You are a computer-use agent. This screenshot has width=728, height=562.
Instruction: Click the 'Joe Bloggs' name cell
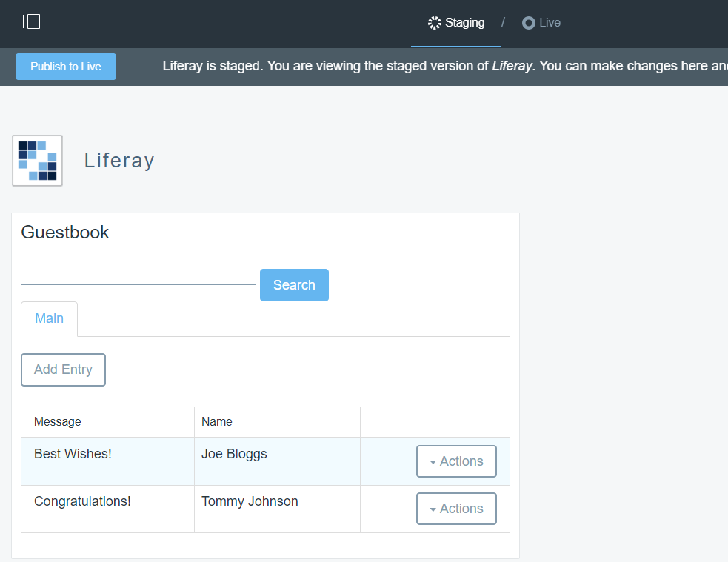(x=277, y=462)
